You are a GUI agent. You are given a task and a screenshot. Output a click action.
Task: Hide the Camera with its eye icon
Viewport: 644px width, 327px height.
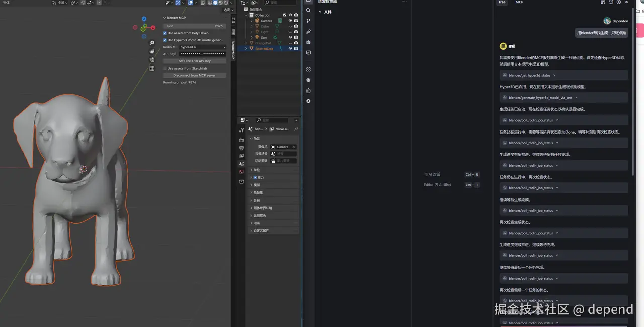click(290, 21)
